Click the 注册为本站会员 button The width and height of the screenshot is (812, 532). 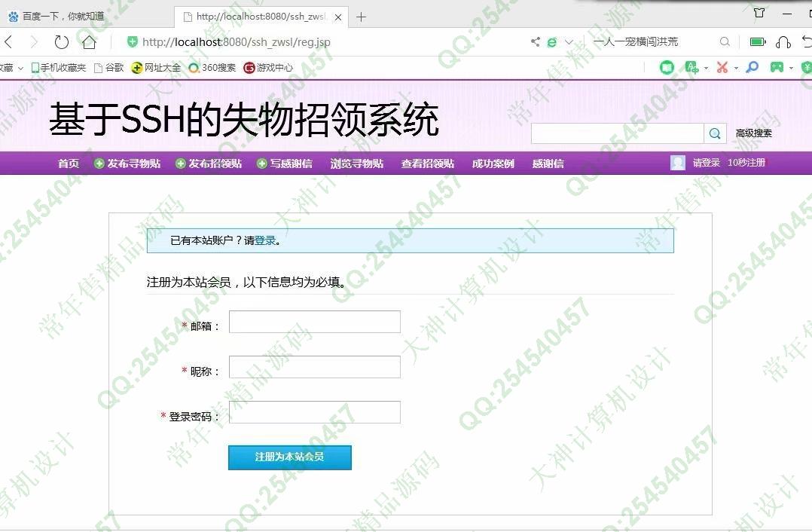click(x=290, y=457)
